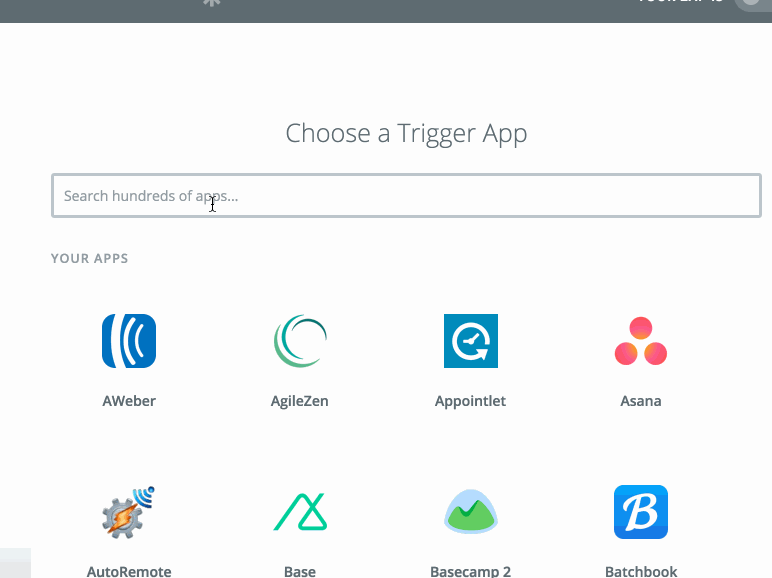Click the YOUR APPS section heading
Image resolution: width=772 pixels, height=578 pixels.
click(x=90, y=258)
